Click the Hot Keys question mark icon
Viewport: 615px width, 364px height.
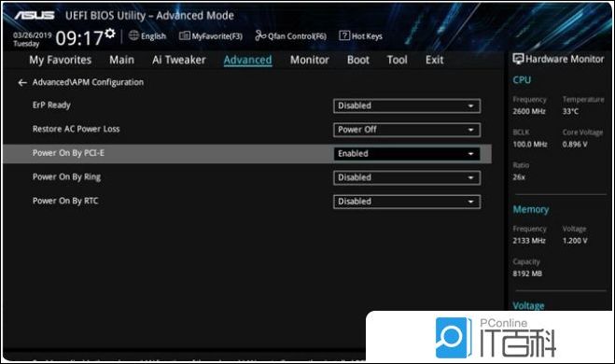pyautogui.click(x=344, y=35)
